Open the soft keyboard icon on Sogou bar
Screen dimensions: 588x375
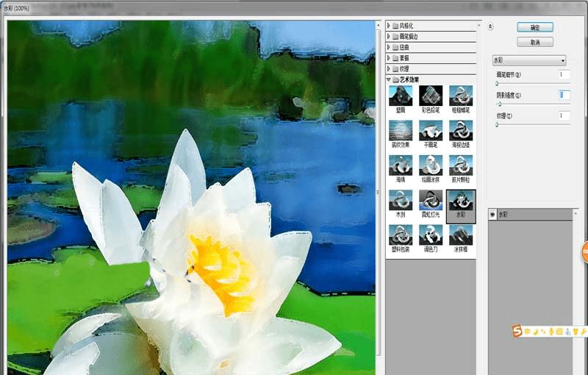(x=559, y=332)
